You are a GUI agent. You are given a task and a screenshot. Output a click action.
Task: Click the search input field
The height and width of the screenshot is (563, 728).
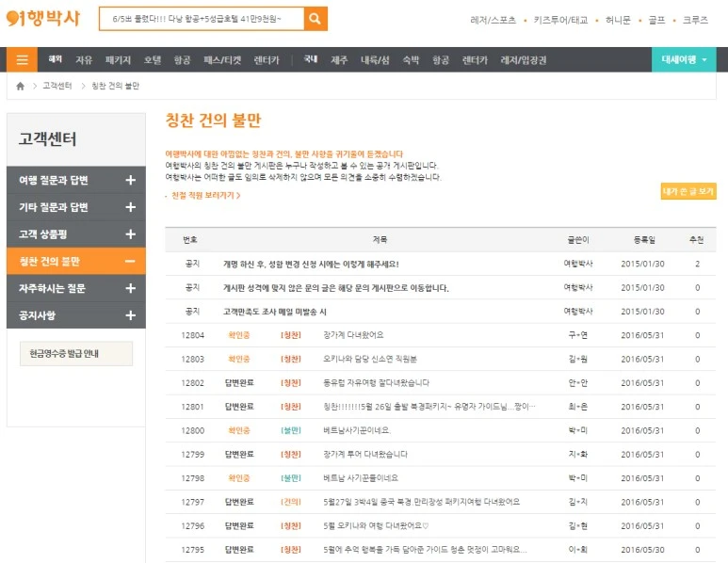(x=202, y=19)
